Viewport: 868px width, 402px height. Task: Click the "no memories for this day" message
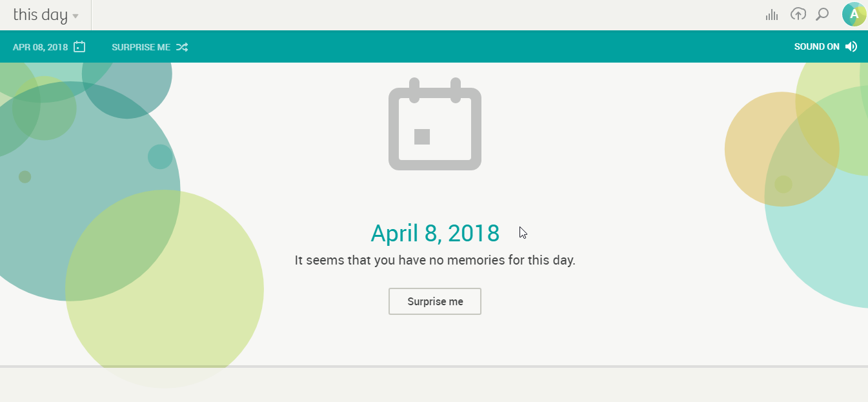435,261
